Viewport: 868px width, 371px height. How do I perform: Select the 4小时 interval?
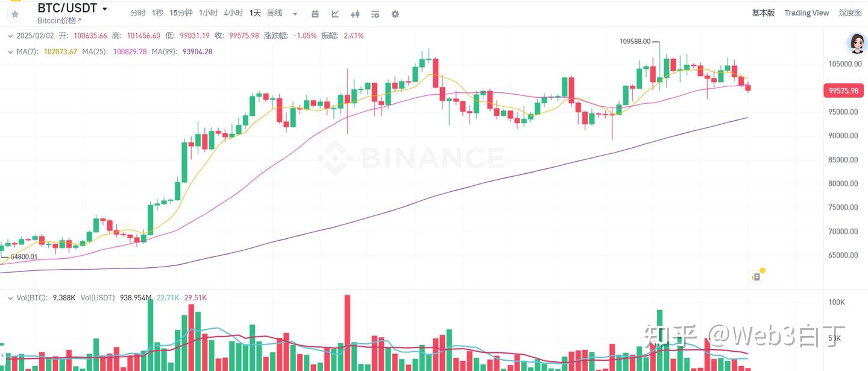[x=233, y=13]
